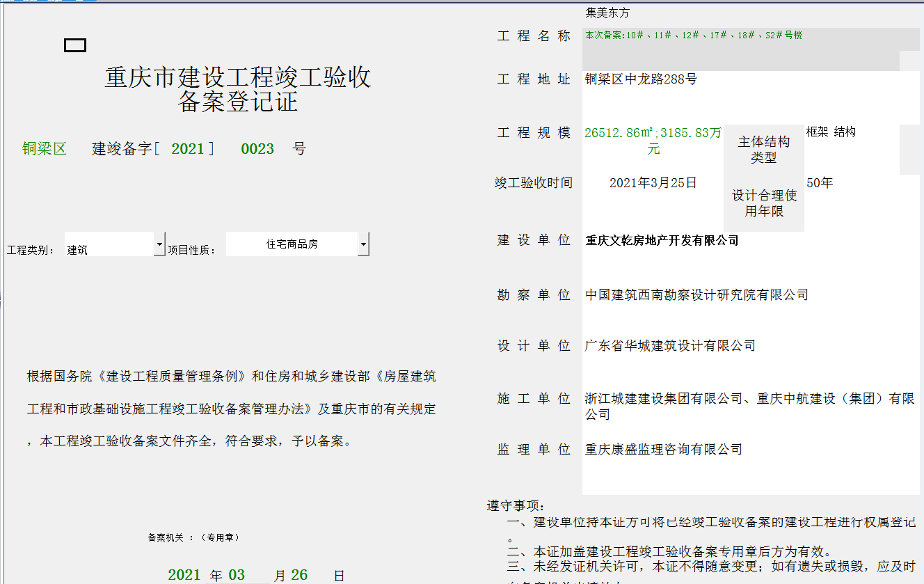Click the 铜梁区 district text
924x584 pixels.
pyautogui.click(x=44, y=149)
